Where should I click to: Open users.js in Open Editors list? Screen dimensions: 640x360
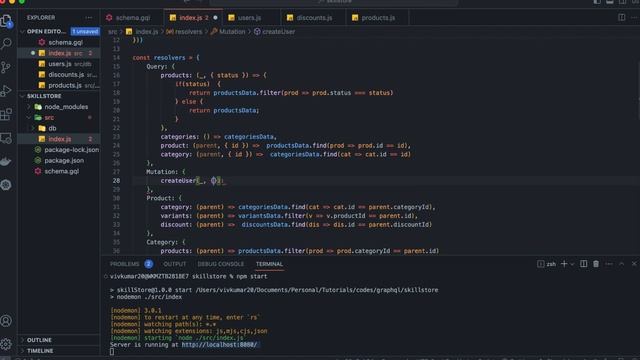pos(59,64)
